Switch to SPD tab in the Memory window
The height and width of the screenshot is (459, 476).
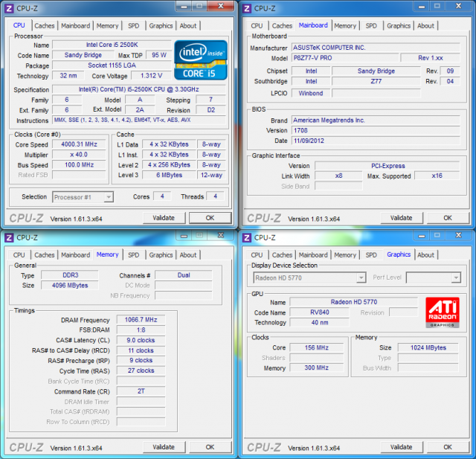click(134, 255)
